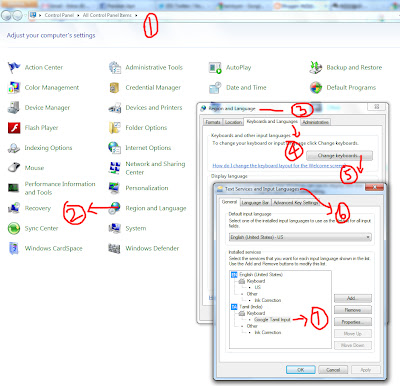
Task: Select Tamil (India) in installed services
Action: coord(251,307)
